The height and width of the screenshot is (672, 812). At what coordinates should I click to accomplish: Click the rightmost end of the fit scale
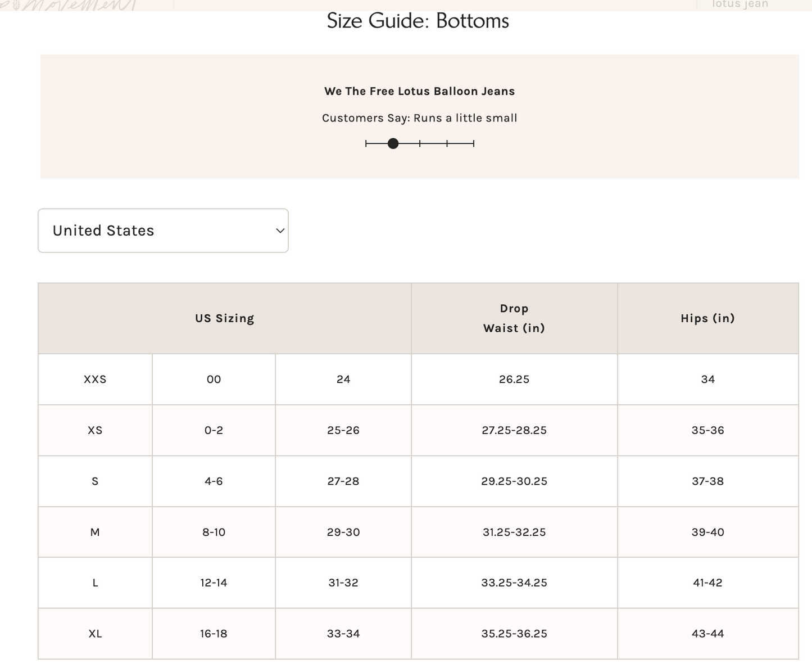click(473, 144)
